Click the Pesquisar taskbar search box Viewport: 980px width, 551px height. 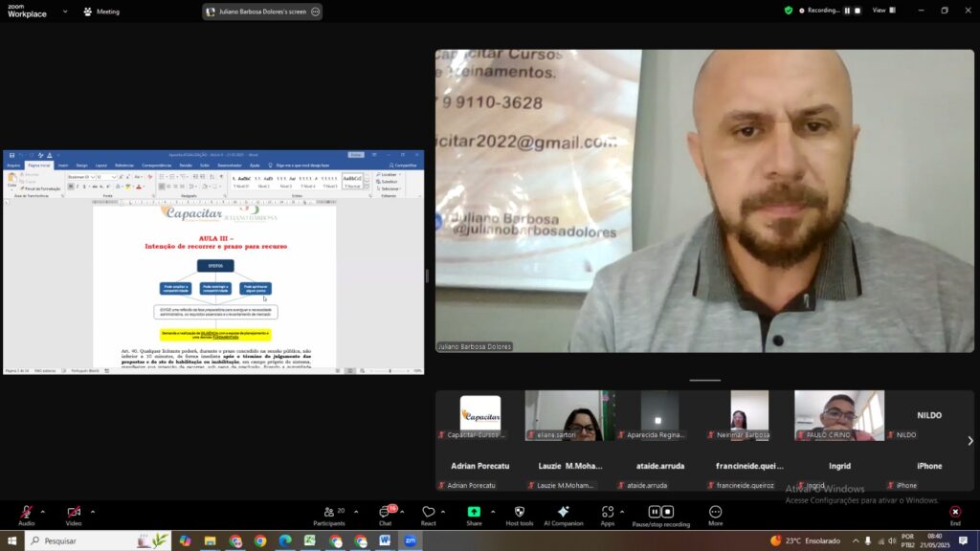pyautogui.click(x=100, y=541)
